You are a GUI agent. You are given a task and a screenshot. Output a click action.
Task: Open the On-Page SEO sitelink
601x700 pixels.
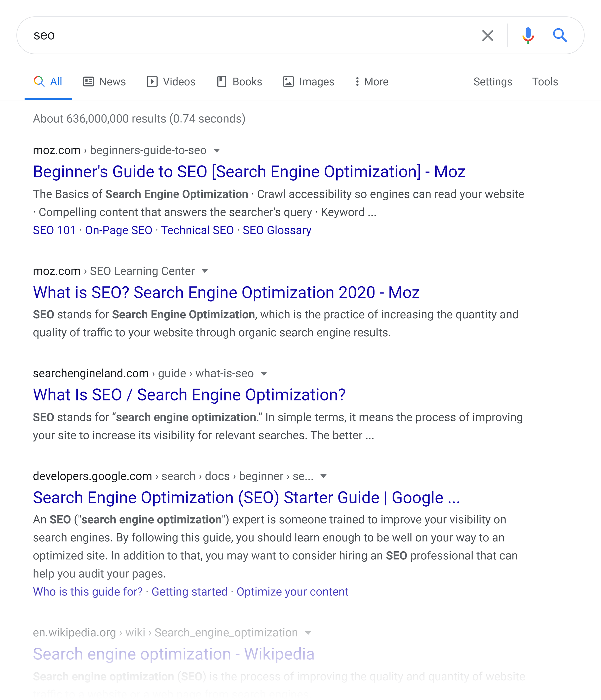[119, 230]
